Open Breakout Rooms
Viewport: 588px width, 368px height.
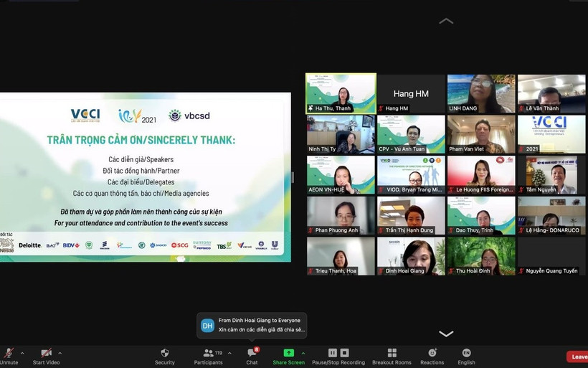392,354
